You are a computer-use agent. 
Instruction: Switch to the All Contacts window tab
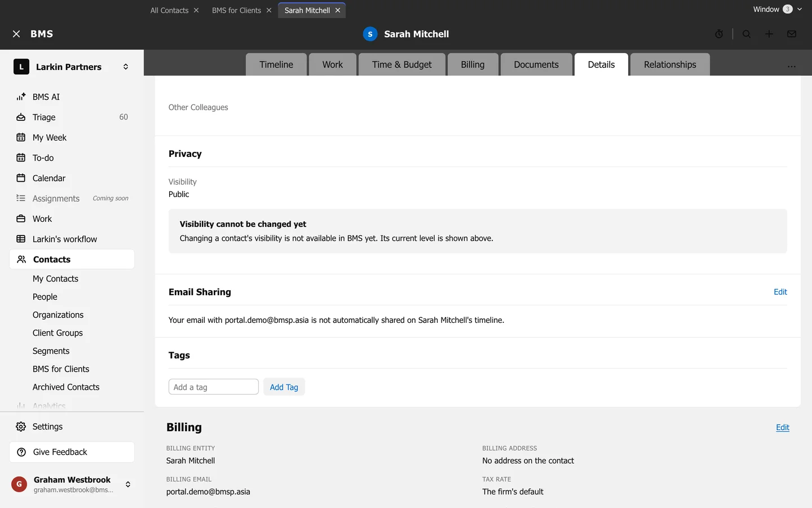169,10
